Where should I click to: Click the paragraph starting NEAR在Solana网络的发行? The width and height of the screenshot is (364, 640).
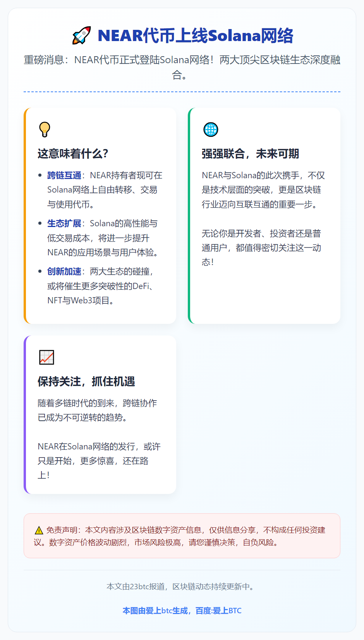[99, 461]
